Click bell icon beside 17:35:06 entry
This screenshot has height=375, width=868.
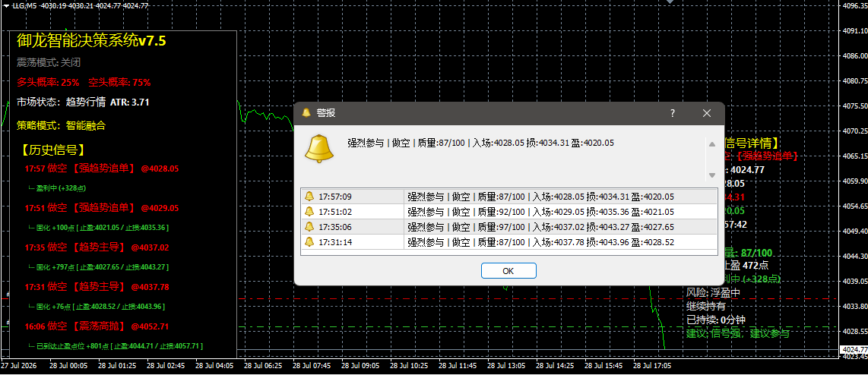pyautogui.click(x=309, y=226)
